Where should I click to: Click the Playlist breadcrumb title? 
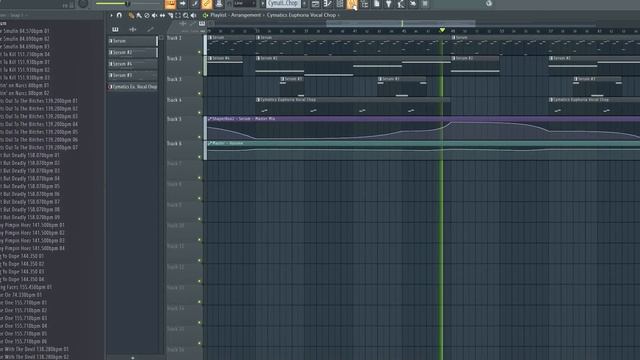[218, 15]
